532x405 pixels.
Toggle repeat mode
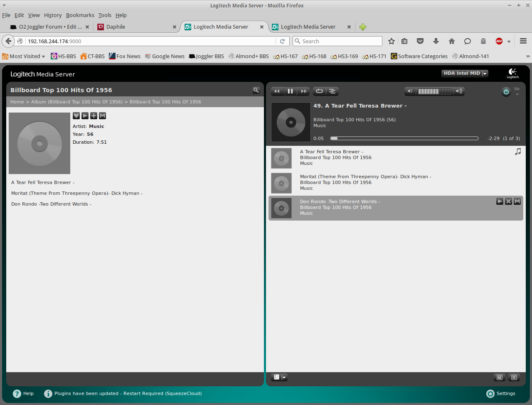click(319, 91)
